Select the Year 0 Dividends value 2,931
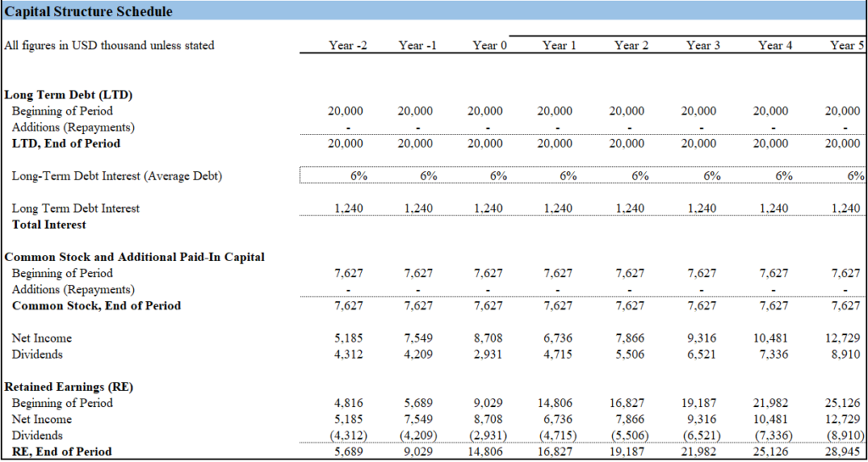The width and height of the screenshot is (868, 462). (490, 354)
